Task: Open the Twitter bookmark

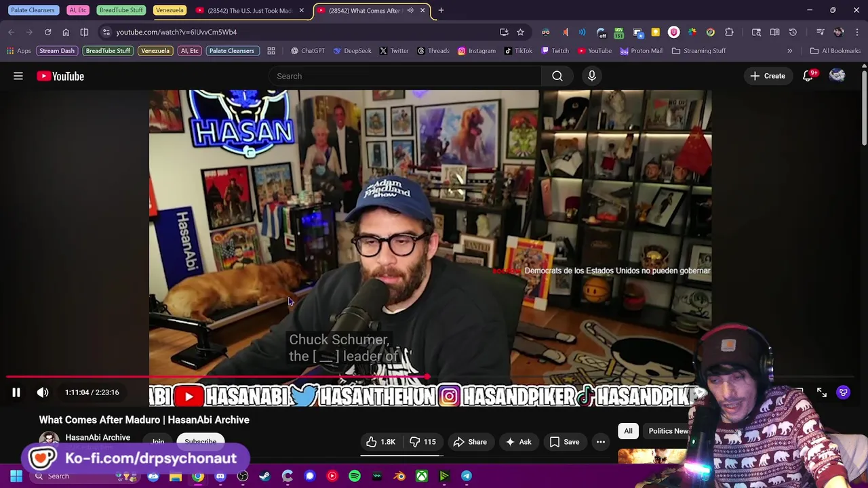Action: coord(394,51)
